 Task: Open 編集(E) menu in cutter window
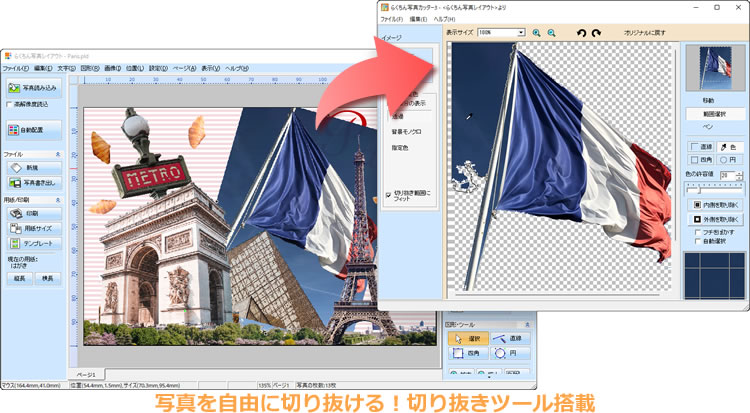[x=418, y=19]
